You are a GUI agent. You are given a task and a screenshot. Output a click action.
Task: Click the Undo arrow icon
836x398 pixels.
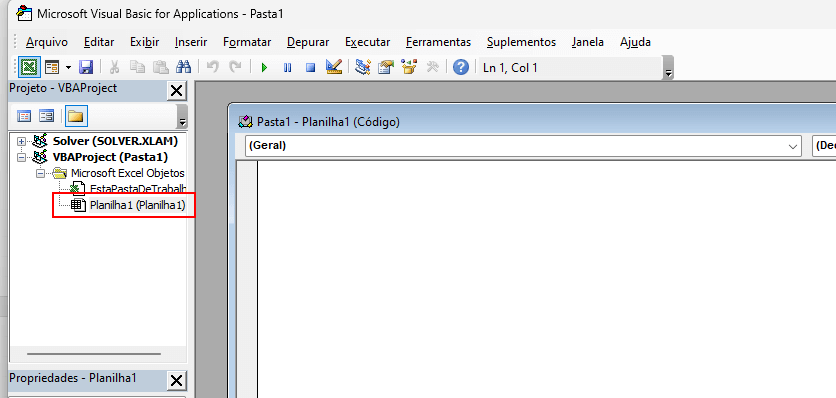212,67
